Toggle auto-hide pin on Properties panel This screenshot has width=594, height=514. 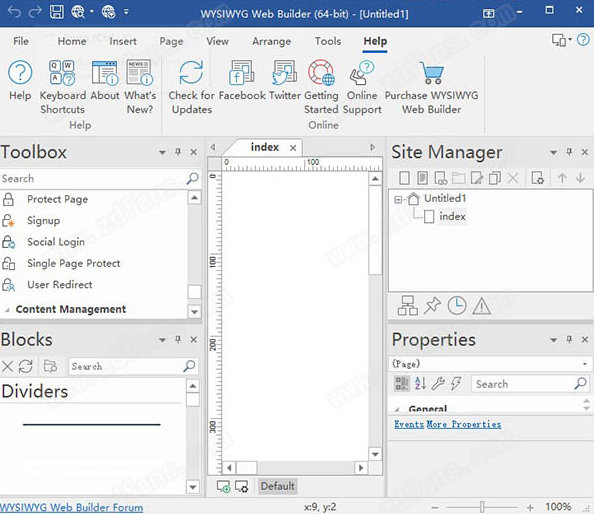click(x=569, y=339)
